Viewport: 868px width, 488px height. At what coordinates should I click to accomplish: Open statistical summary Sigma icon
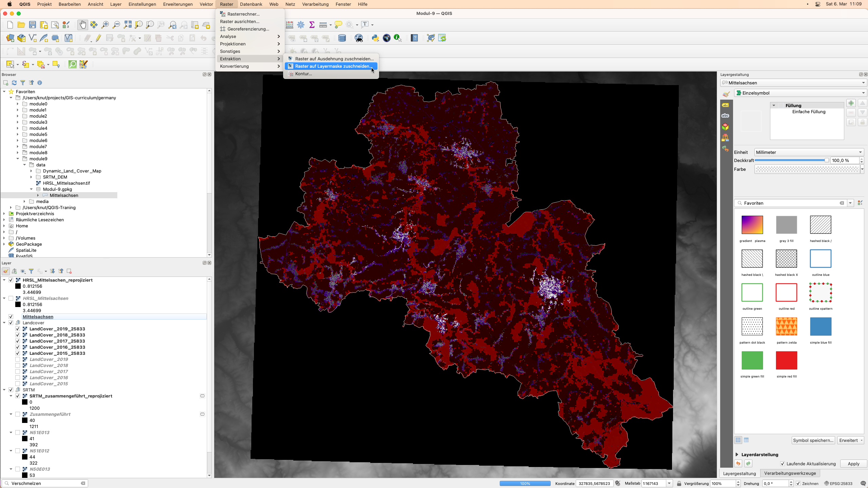click(312, 25)
